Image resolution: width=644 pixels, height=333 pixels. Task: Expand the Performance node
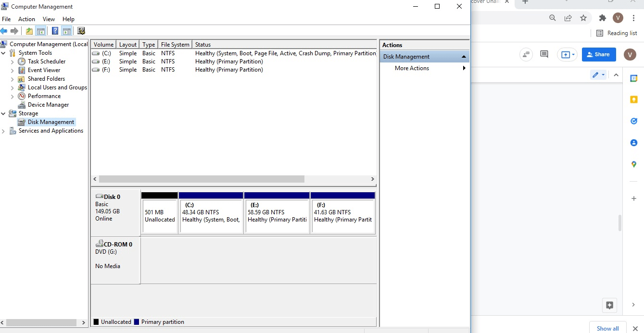(x=13, y=96)
